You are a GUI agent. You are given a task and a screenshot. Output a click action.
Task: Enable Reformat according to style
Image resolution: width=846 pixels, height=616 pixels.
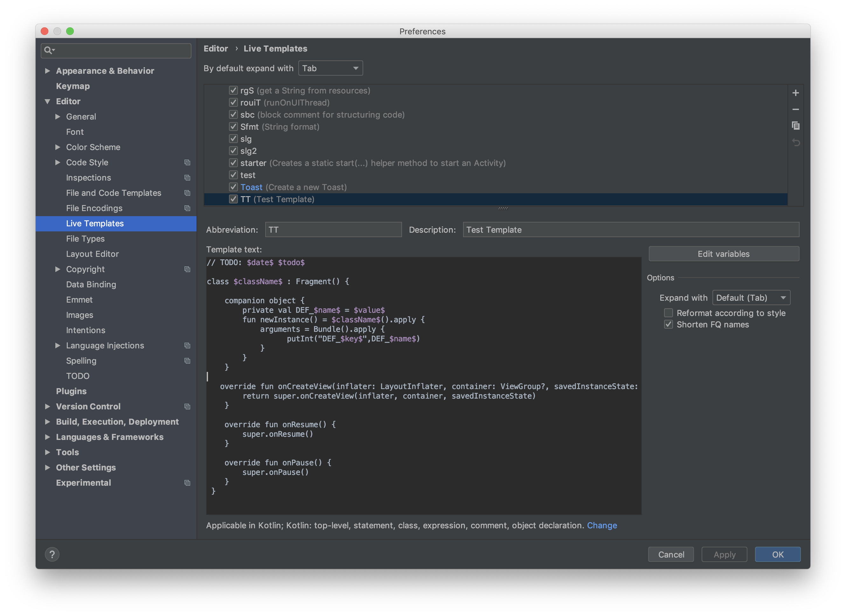click(668, 313)
